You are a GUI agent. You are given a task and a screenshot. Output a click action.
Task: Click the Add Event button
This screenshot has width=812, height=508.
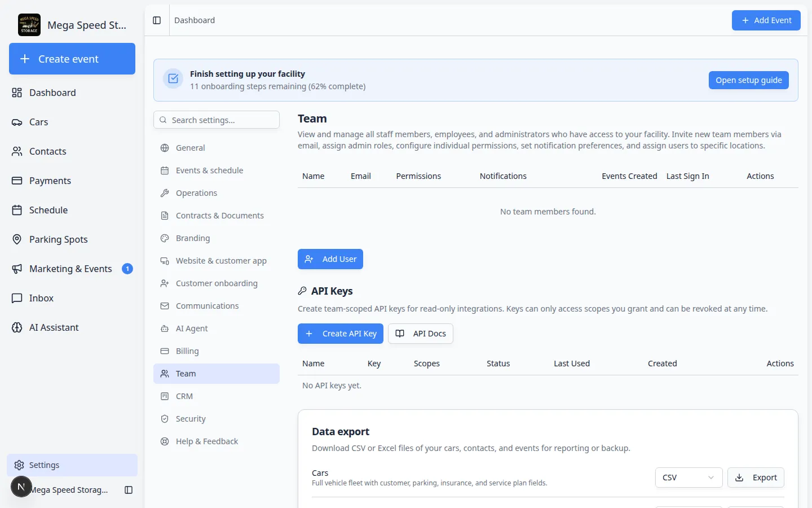pyautogui.click(x=766, y=20)
